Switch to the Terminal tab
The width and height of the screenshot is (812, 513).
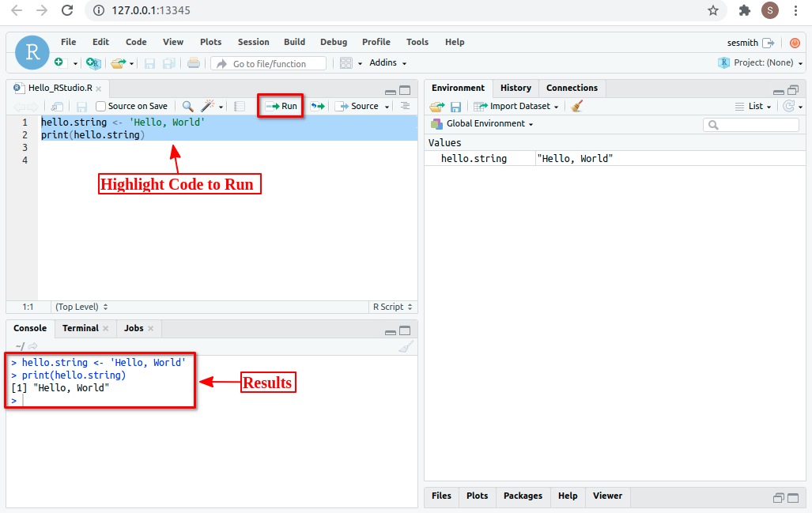80,327
